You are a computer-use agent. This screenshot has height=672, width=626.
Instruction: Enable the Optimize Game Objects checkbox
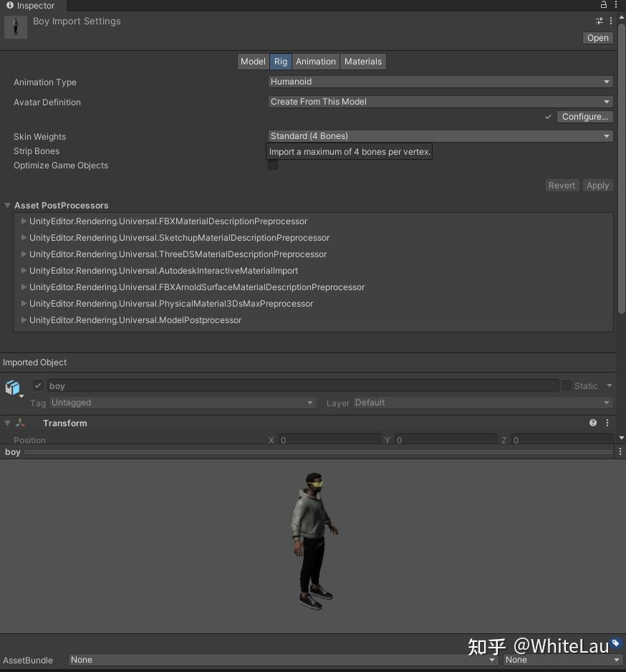click(x=272, y=165)
